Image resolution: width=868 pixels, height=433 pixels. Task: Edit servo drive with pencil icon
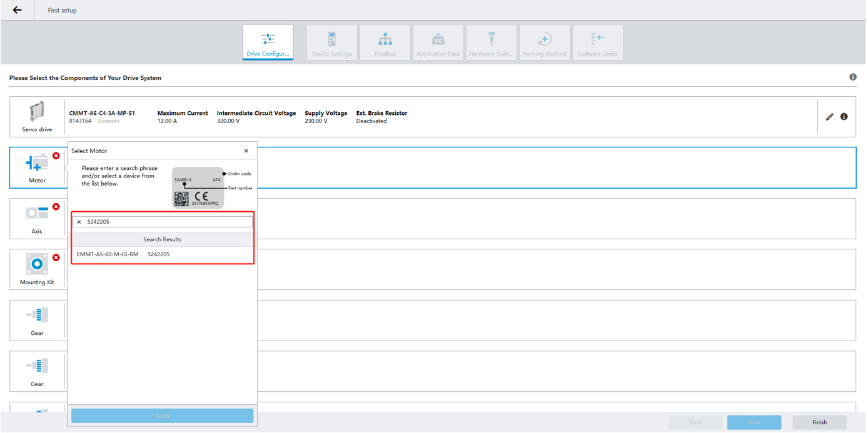829,117
